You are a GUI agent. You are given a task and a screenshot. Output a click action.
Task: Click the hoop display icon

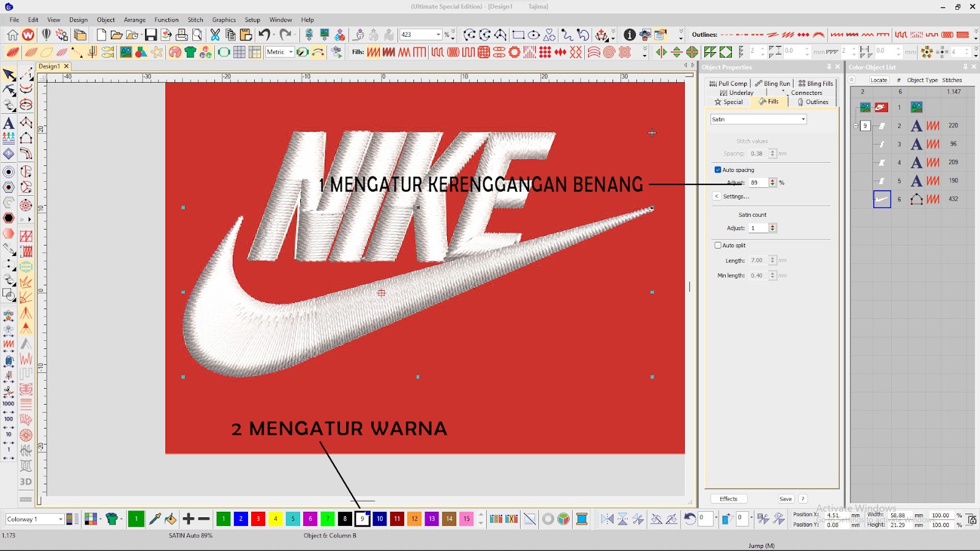(x=224, y=52)
